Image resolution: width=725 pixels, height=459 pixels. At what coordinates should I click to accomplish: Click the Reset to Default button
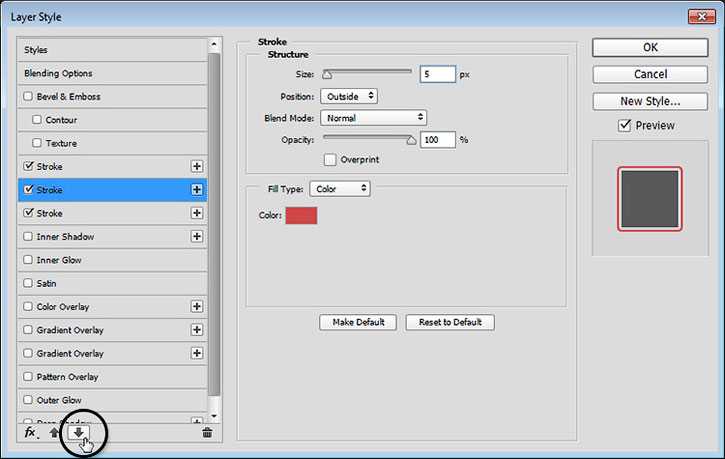(450, 322)
